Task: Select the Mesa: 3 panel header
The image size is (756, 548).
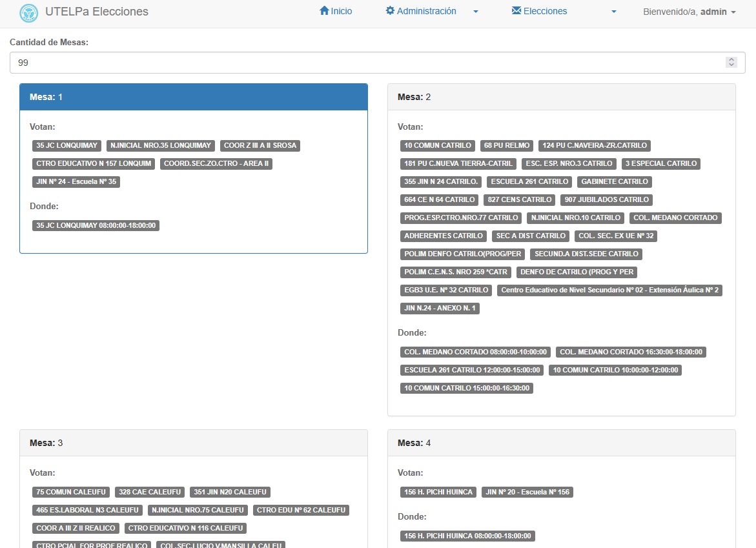Action: pyautogui.click(x=194, y=443)
